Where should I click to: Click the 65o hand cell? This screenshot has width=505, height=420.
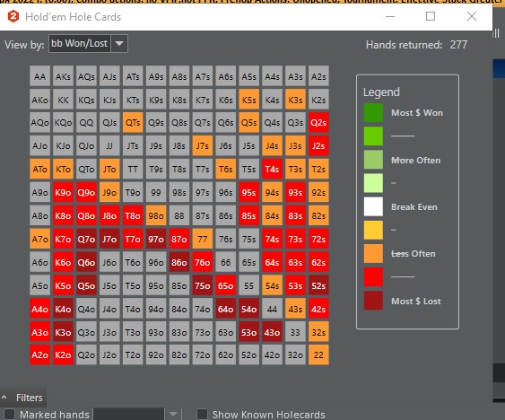click(x=225, y=285)
